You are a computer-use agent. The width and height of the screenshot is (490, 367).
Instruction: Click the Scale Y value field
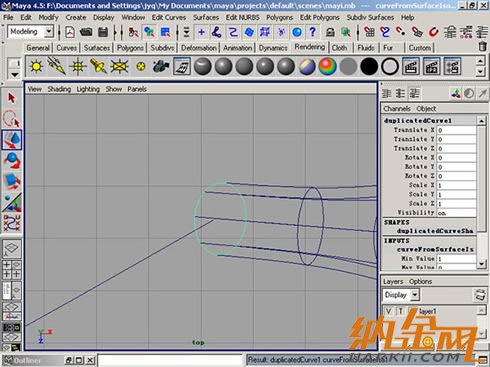point(456,194)
